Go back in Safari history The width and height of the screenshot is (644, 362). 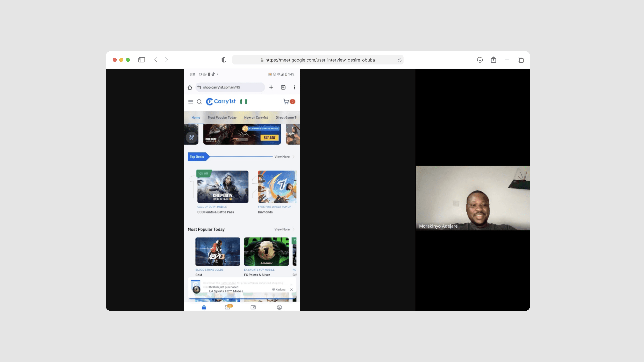coord(156,60)
